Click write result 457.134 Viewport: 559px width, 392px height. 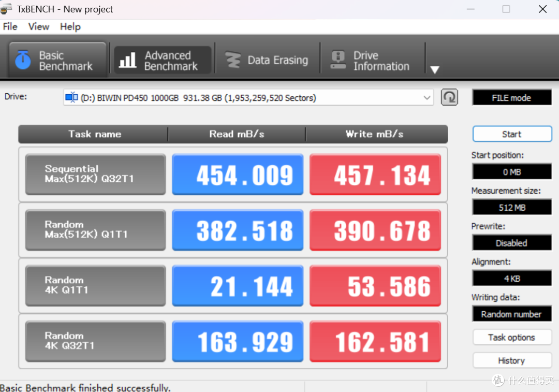point(375,174)
